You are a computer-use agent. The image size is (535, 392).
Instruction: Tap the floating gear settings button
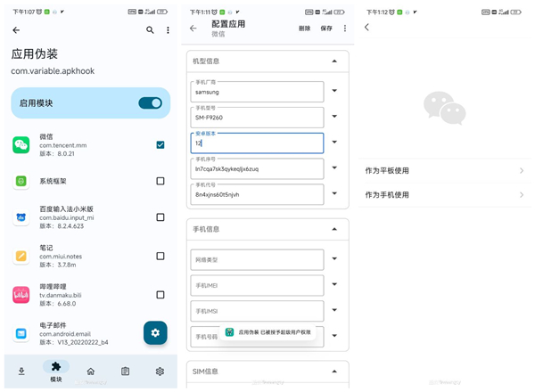[x=155, y=332]
